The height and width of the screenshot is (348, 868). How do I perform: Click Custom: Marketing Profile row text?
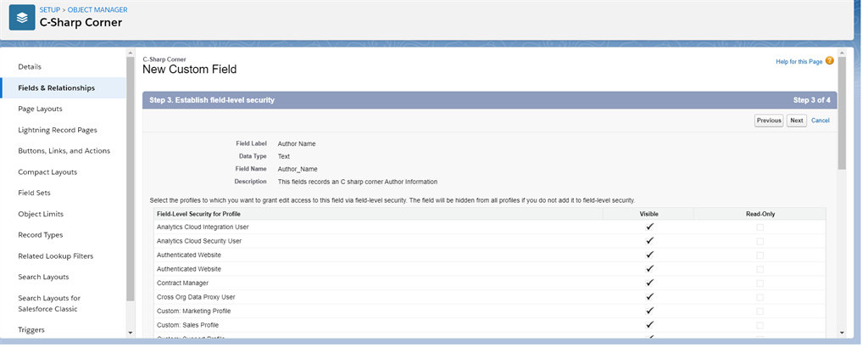(194, 312)
